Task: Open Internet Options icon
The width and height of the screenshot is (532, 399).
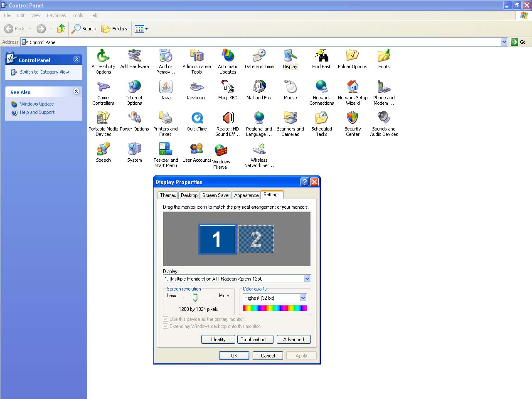Action: [134, 87]
